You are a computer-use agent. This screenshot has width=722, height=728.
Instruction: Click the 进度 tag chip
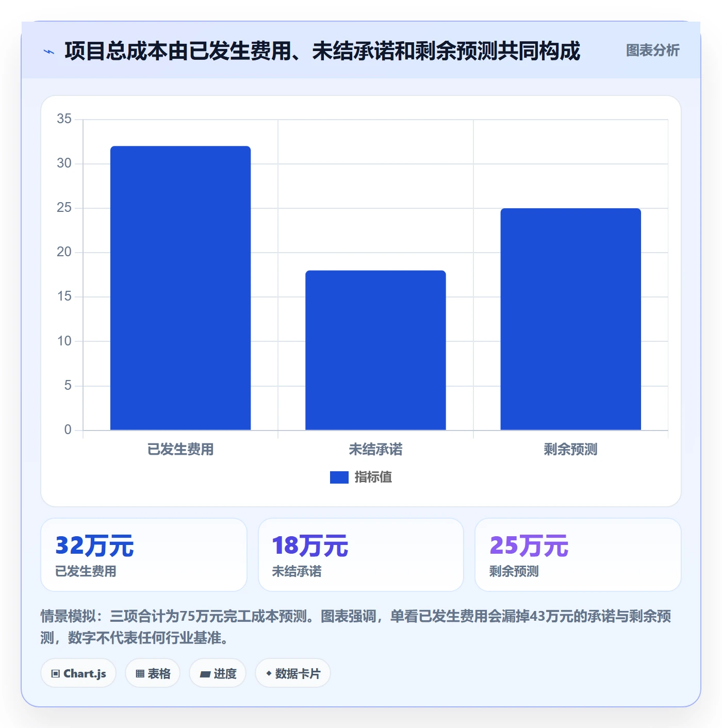click(218, 673)
